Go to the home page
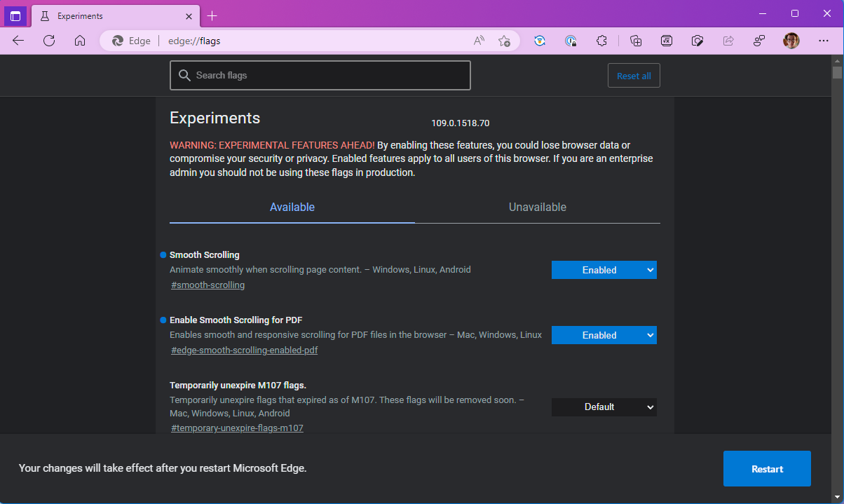Image resolution: width=844 pixels, height=504 pixels. [80, 41]
